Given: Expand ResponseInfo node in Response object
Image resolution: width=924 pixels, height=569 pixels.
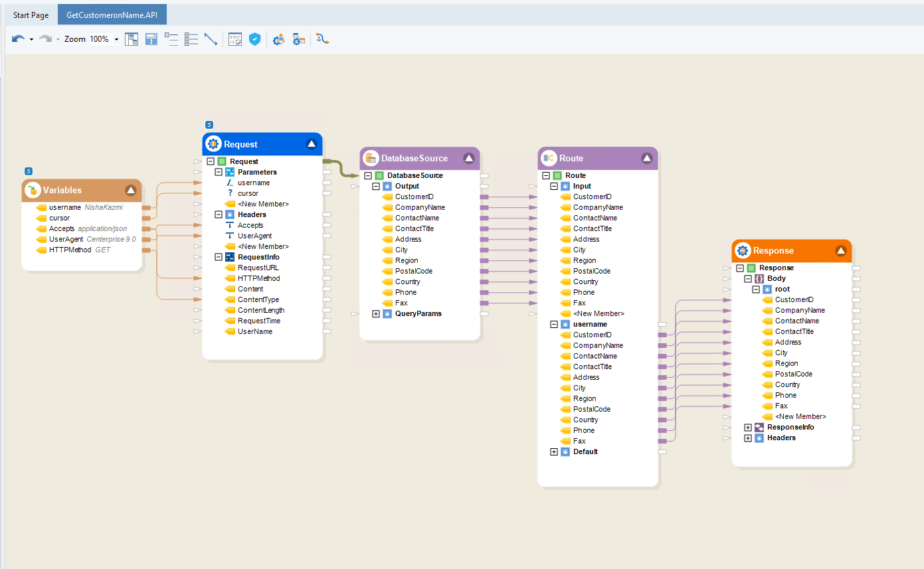Looking at the screenshot, I should tap(748, 427).
